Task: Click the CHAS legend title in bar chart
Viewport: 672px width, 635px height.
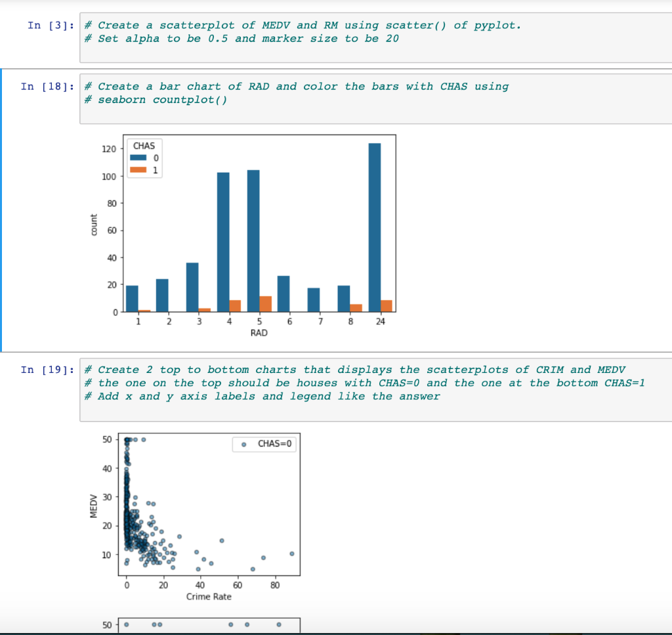Action: pos(143,146)
